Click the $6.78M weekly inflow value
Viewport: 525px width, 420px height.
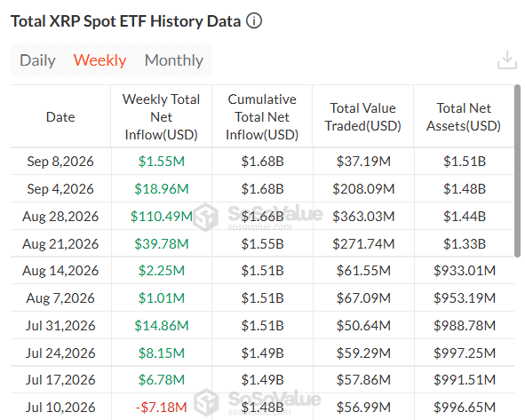[162, 379]
